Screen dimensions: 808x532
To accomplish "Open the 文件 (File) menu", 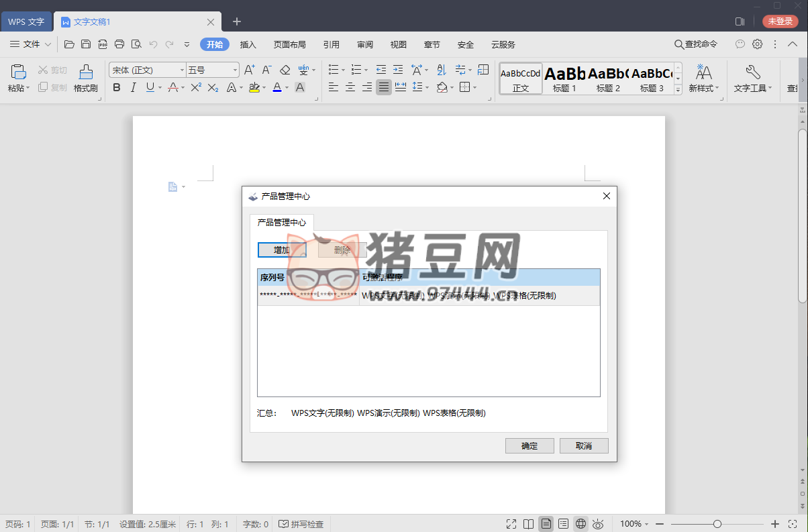I will [x=30, y=44].
